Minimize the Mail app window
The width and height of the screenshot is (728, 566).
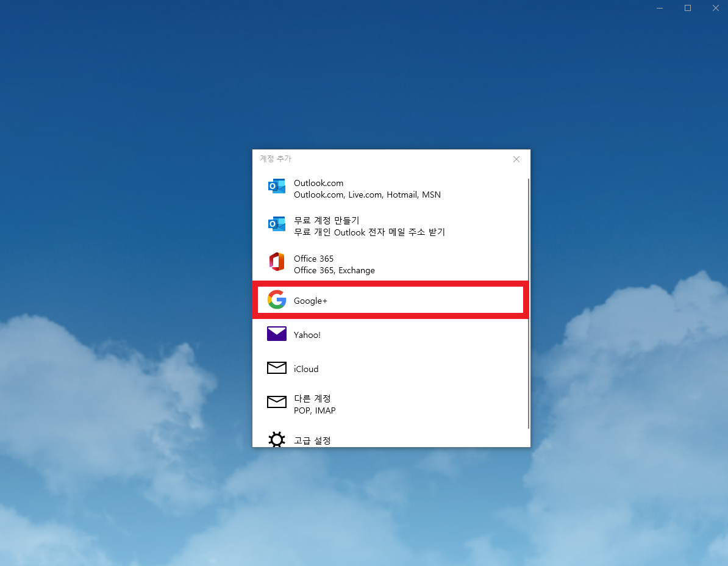pyautogui.click(x=659, y=8)
